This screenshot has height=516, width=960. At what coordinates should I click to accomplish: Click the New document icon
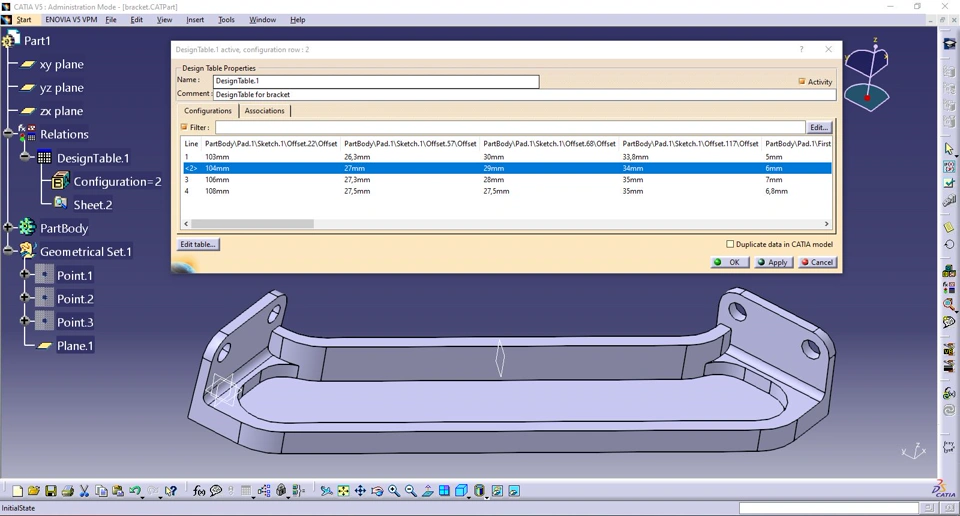click(18, 491)
